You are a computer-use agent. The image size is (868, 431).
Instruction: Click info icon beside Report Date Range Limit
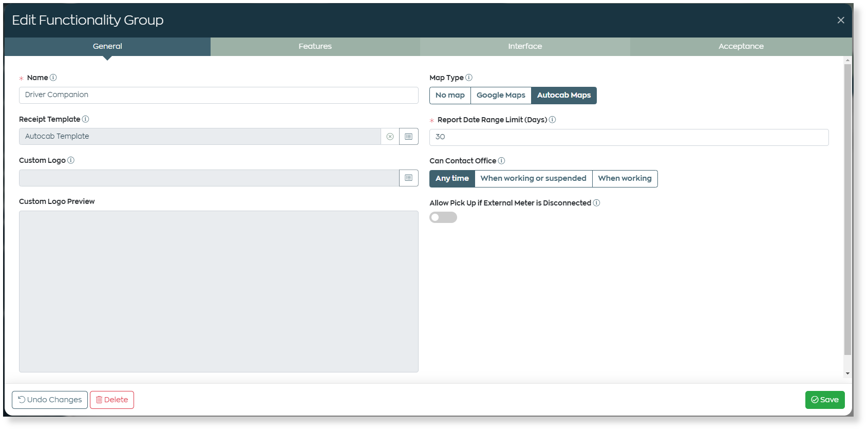point(552,120)
